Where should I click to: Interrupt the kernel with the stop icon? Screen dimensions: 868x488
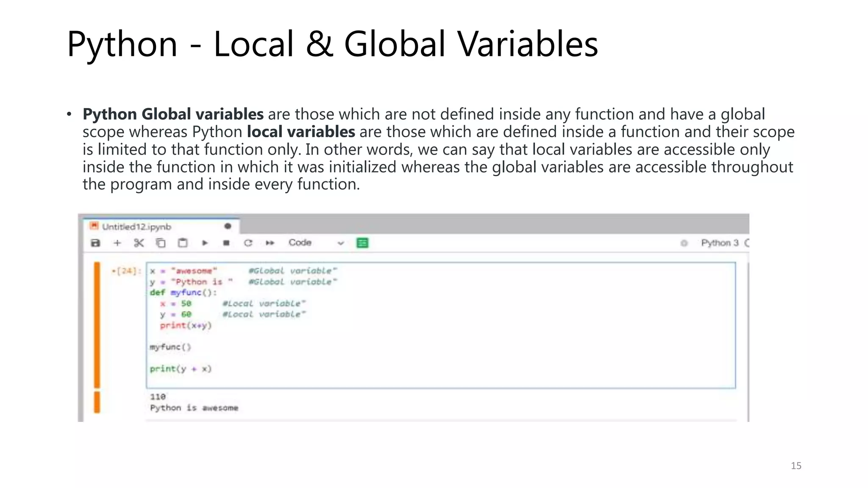coord(226,243)
